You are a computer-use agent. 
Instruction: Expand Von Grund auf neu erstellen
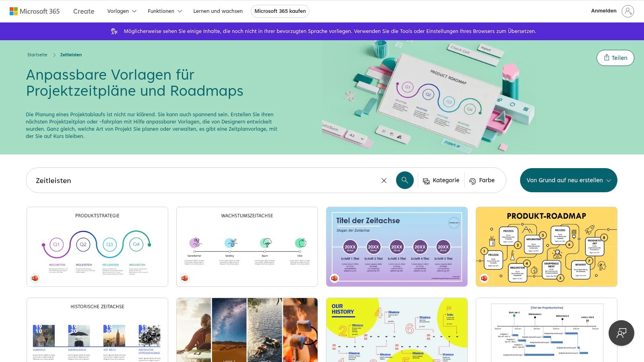click(x=569, y=180)
